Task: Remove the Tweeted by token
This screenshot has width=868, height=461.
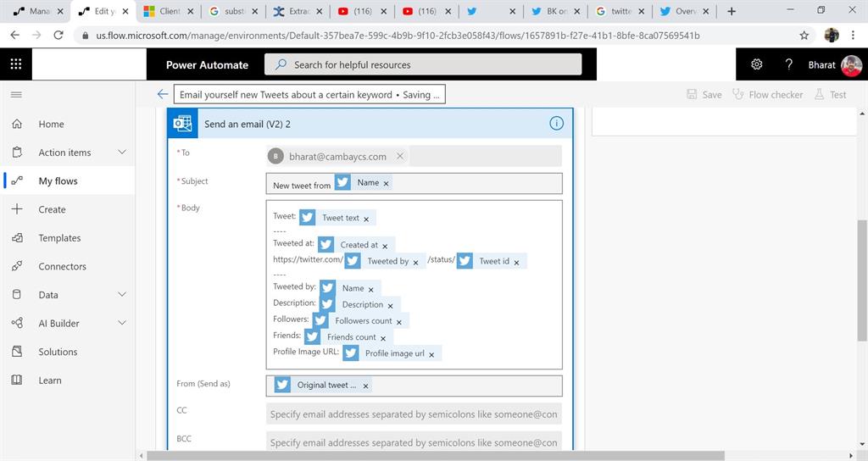Action: tap(415, 263)
